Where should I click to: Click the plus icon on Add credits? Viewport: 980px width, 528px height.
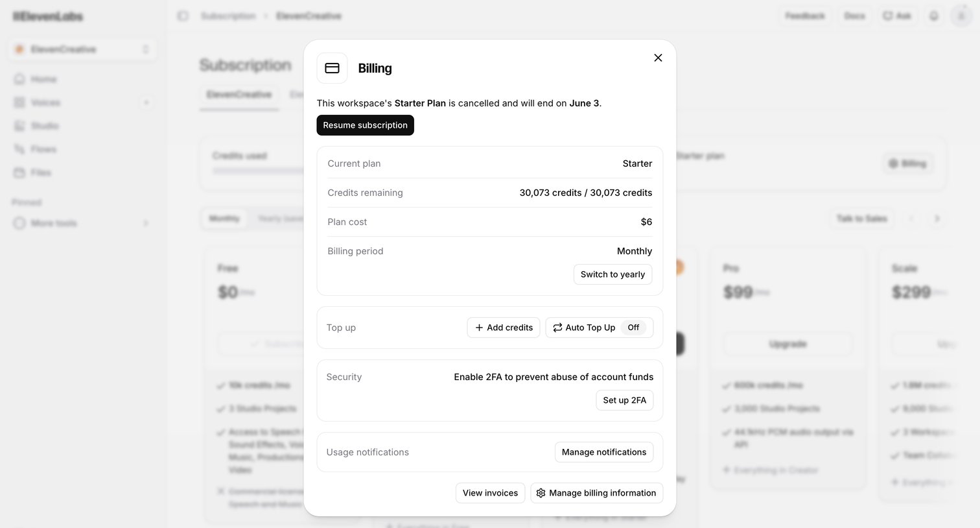pyautogui.click(x=479, y=328)
